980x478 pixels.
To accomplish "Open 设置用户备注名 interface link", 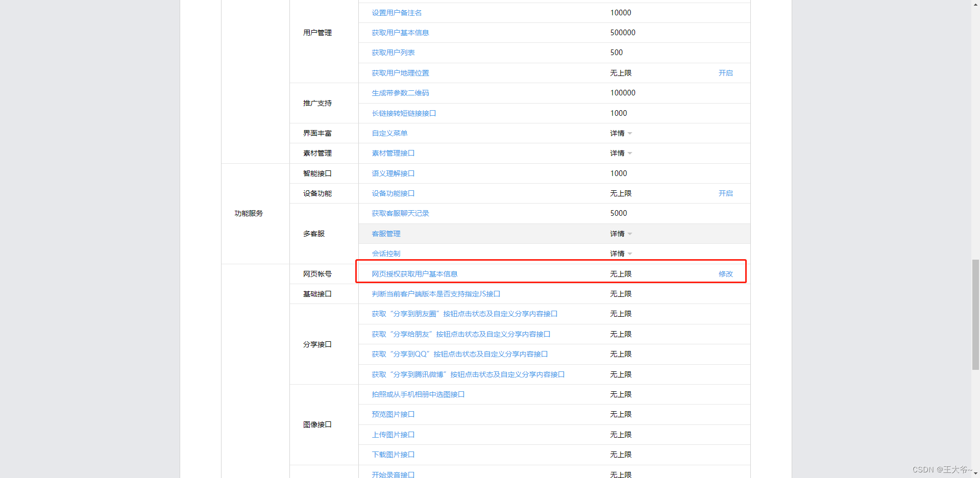I will pyautogui.click(x=397, y=13).
